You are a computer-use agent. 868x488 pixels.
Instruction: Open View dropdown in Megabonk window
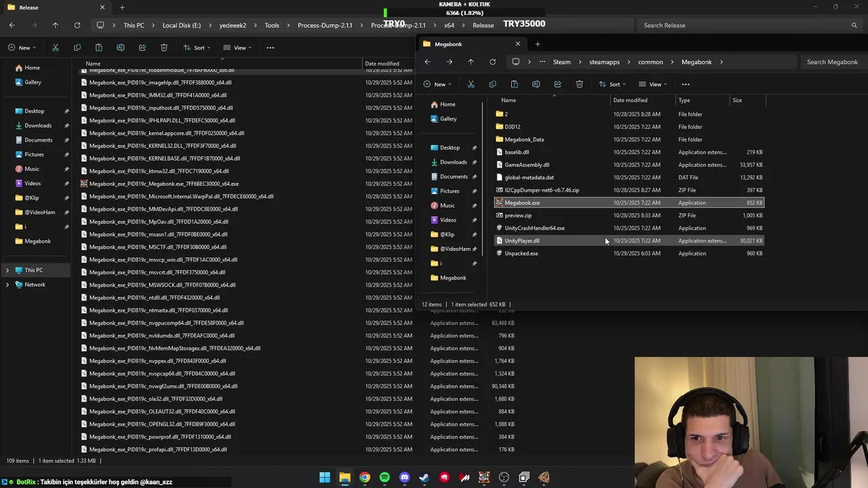pyautogui.click(x=654, y=84)
